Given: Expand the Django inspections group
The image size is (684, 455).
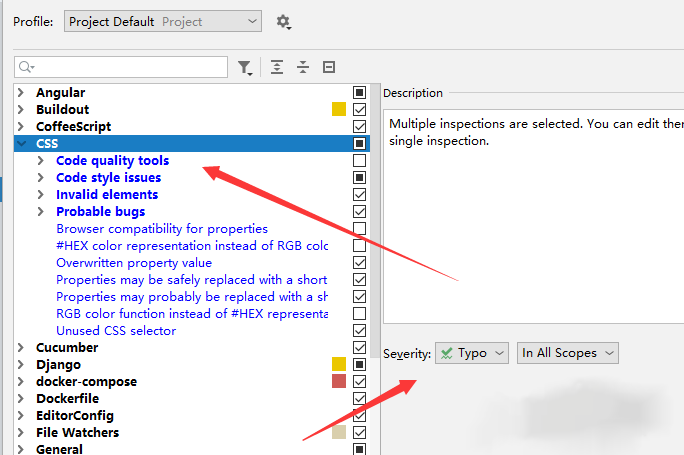Looking at the screenshot, I should pos(21,365).
